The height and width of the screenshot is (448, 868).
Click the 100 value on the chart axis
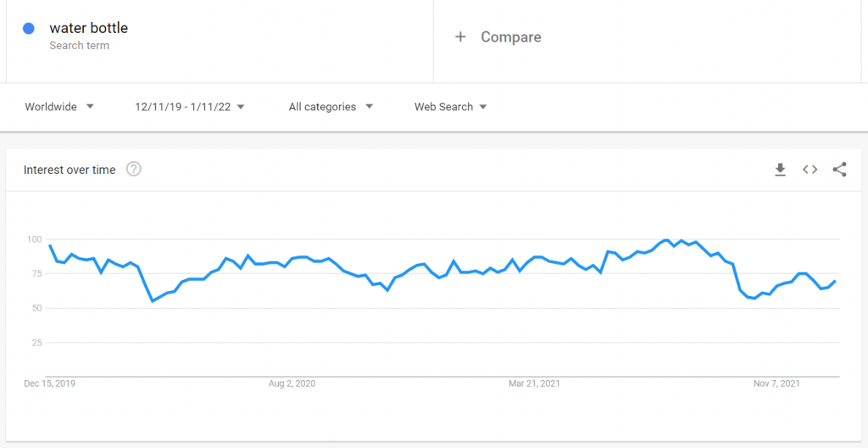[x=34, y=239]
